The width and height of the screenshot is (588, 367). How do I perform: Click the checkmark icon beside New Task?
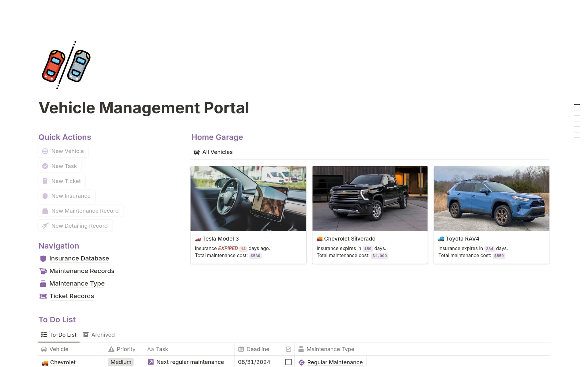click(x=45, y=166)
